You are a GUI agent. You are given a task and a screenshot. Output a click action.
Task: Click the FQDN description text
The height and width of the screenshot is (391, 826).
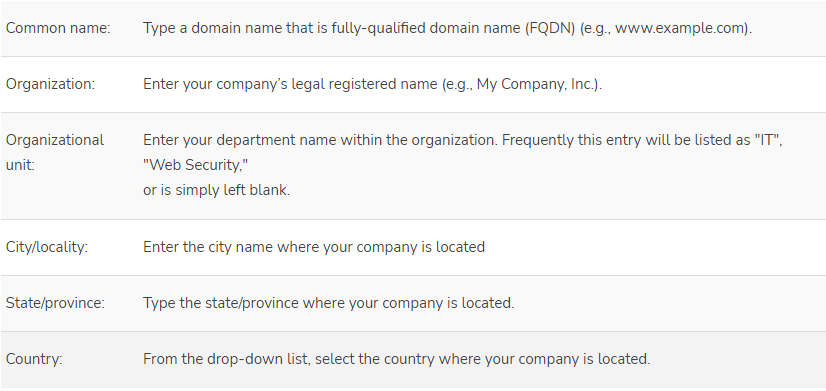click(x=447, y=28)
